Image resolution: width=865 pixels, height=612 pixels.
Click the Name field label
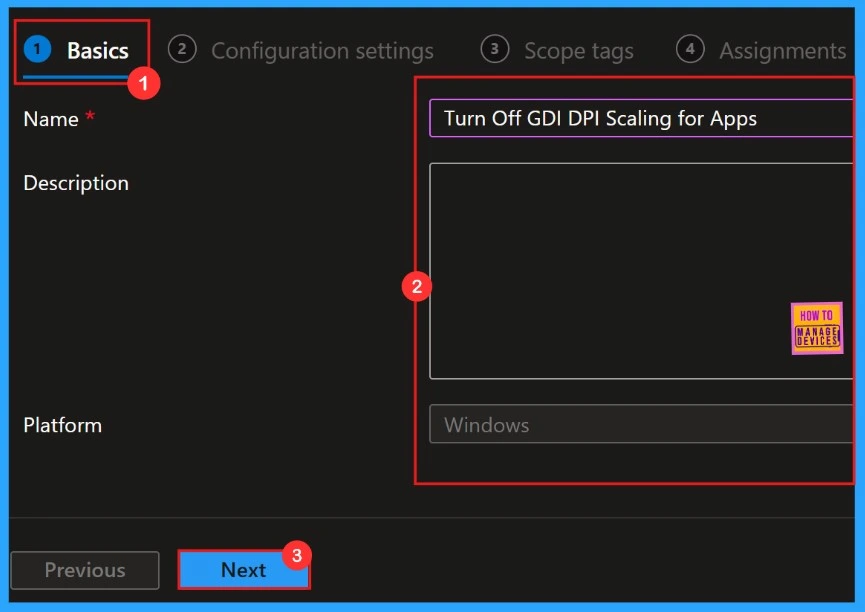51,119
